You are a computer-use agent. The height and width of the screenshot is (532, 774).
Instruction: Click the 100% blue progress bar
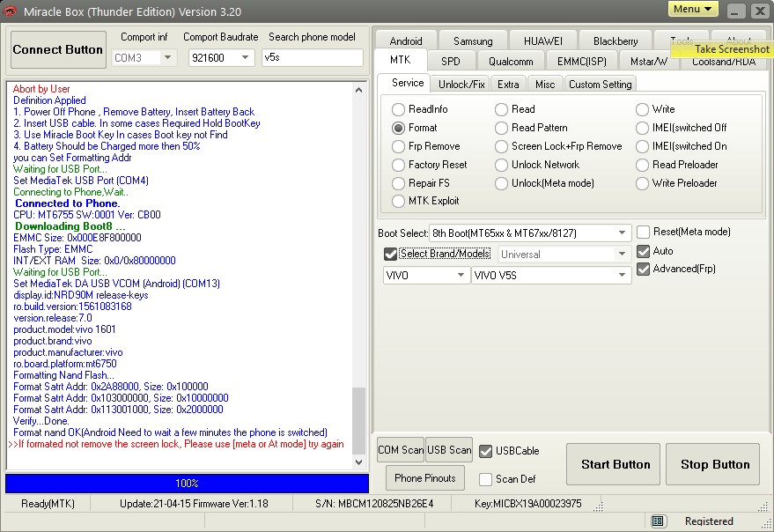point(187,483)
